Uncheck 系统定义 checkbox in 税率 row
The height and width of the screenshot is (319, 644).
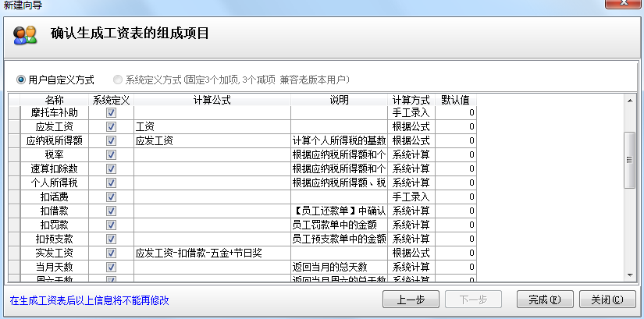(111, 155)
